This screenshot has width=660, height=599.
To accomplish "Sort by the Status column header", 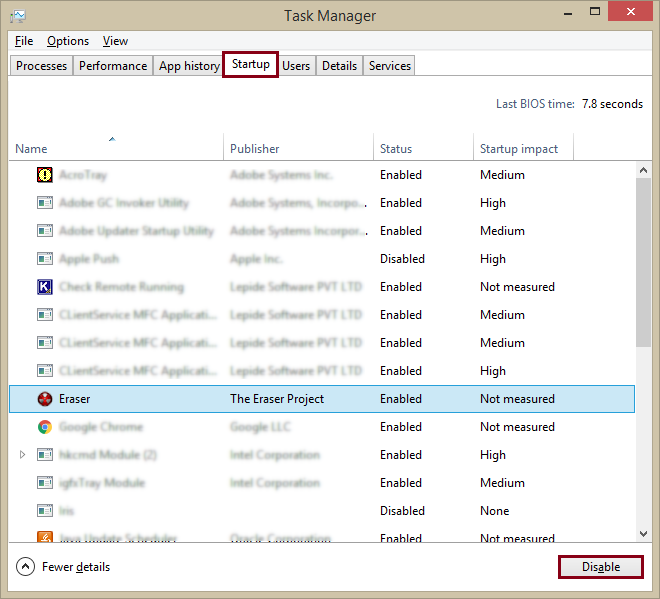I will (423, 147).
